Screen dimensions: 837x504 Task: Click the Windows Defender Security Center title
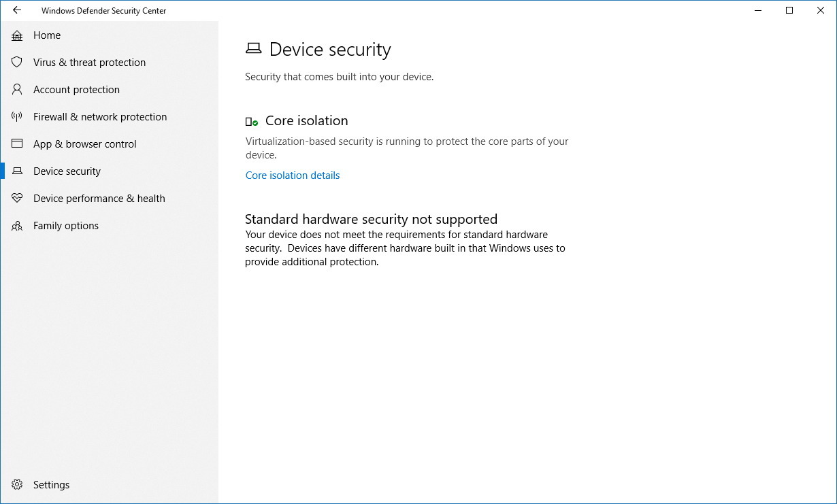tap(103, 11)
